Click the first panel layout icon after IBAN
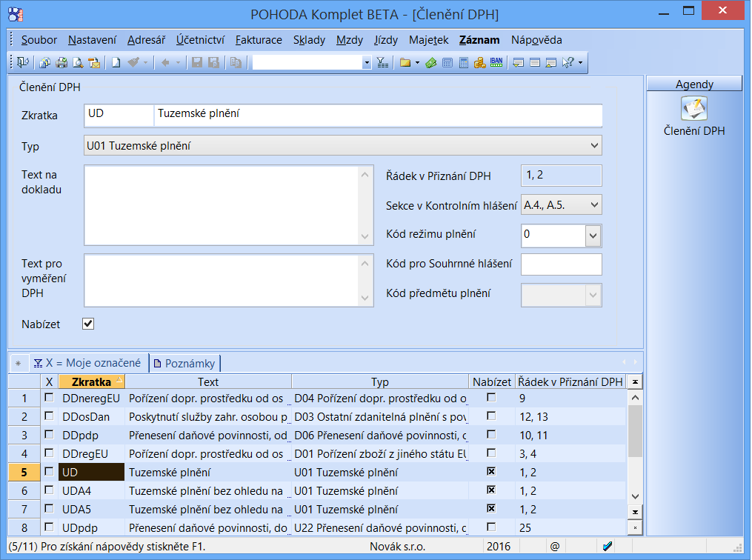752x560 pixels. tap(519, 62)
